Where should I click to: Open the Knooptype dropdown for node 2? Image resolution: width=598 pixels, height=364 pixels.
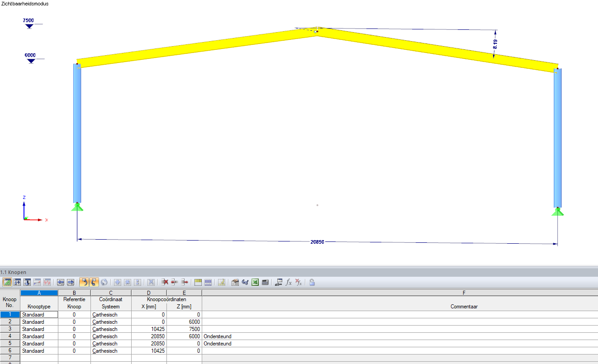click(x=39, y=321)
